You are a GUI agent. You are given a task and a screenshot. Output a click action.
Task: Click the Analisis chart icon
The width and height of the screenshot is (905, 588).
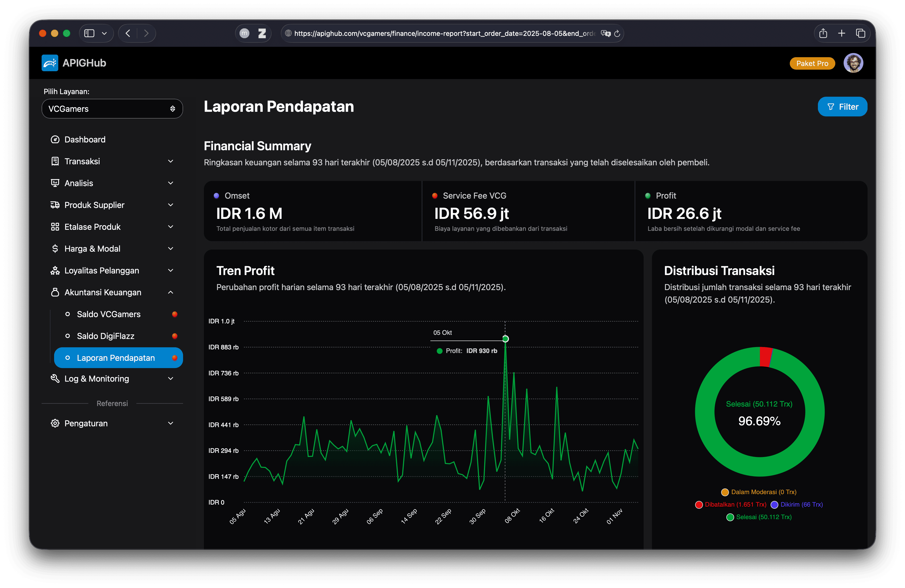coord(55,183)
